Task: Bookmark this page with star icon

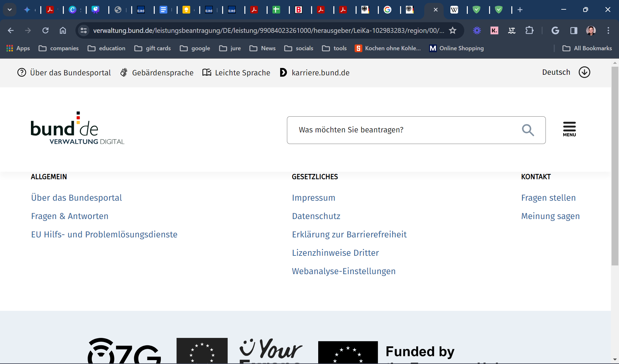Action: pyautogui.click(x=453, y=31)
